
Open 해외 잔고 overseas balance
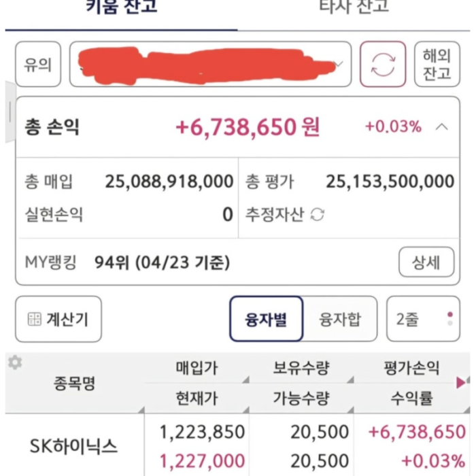pyautogui.click(x=437, y=64)
